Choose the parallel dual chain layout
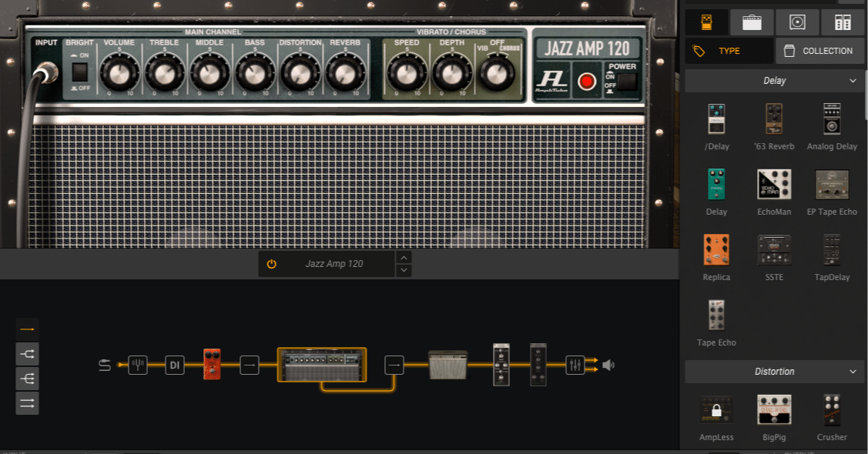This screenshot has width=868, height=454. (27, 403)
